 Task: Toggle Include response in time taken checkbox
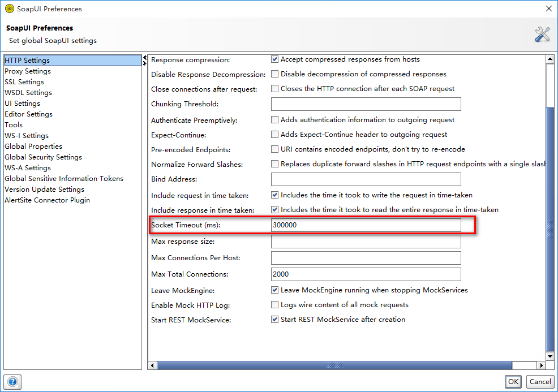pos(274,209)
